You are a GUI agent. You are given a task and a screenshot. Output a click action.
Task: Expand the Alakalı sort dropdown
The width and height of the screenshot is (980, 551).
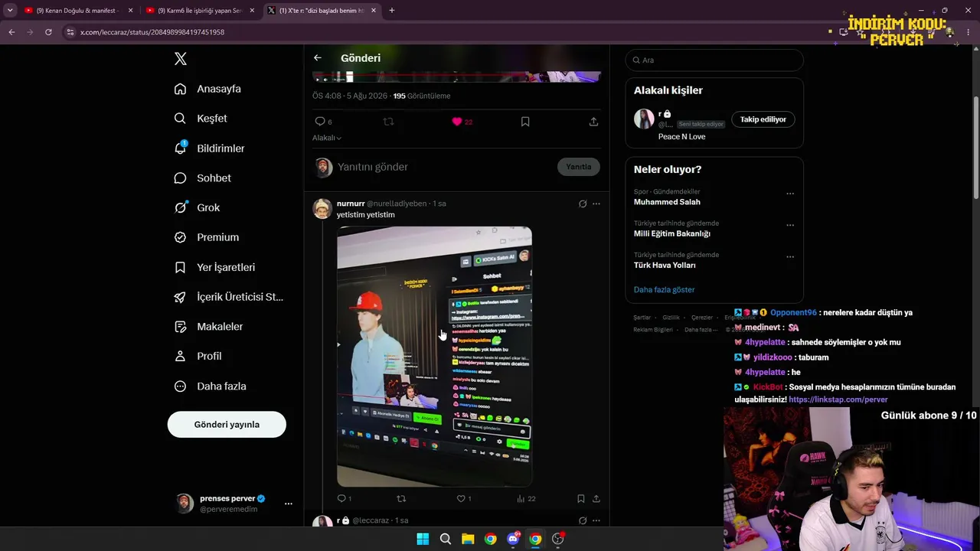click(327, 138)
